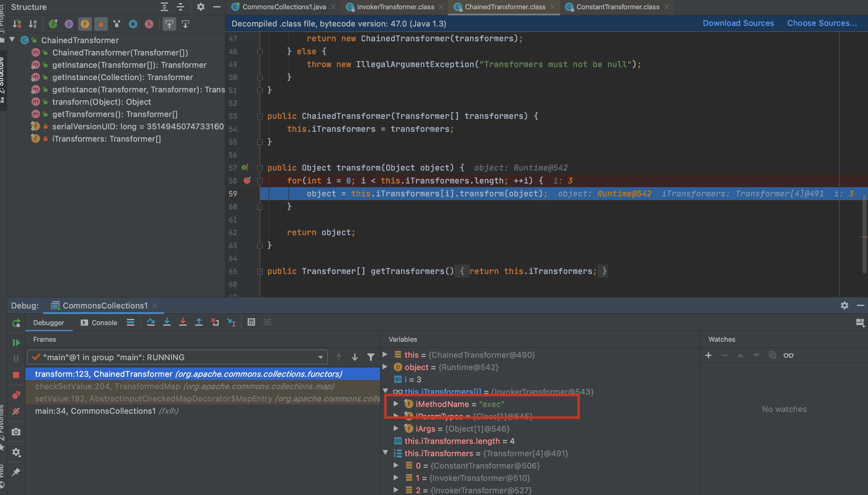This screenshot has height=495, width=868.
Task: Toggle Show Anonymous Classes filter
Action: (133, 24)
